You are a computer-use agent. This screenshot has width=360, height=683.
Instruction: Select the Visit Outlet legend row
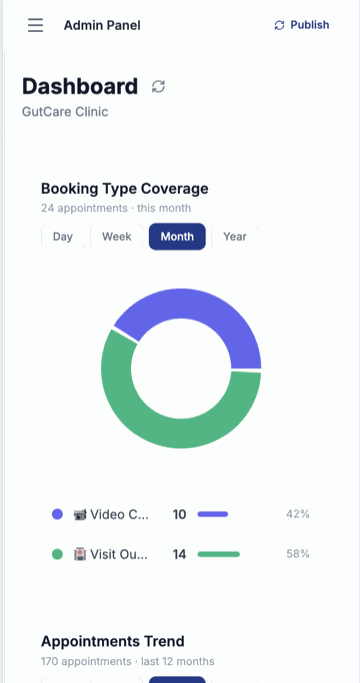(181, 554)
